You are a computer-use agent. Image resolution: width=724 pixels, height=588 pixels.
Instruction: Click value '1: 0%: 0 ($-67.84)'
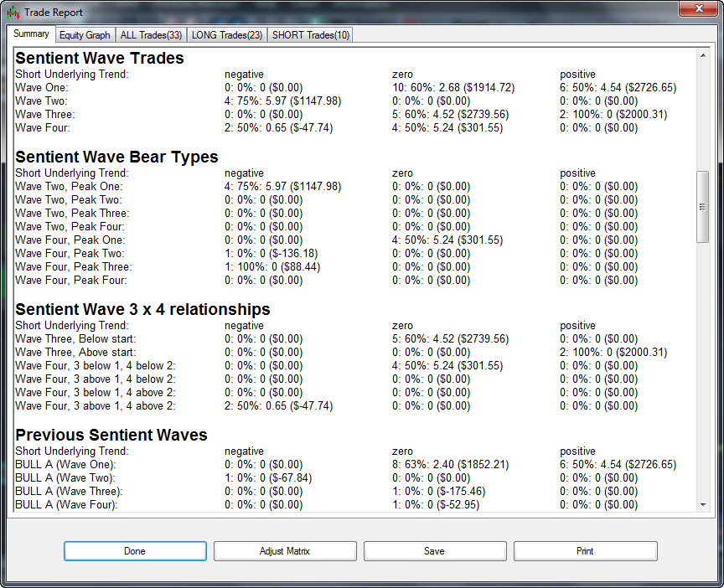268,477
